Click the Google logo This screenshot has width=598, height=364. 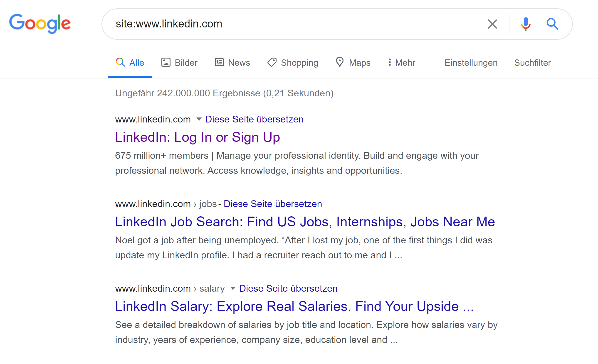click(x=40, y=24)
